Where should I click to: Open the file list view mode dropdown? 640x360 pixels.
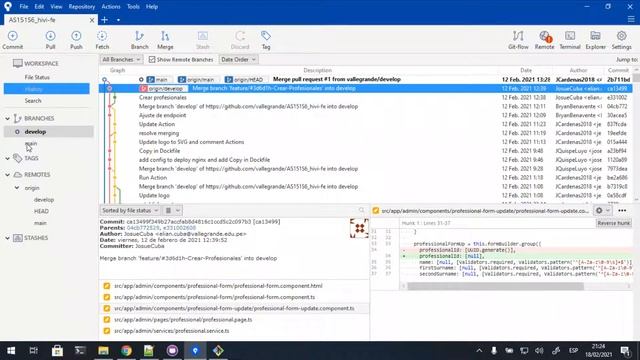pyautogui.click(x=172, y=210)
